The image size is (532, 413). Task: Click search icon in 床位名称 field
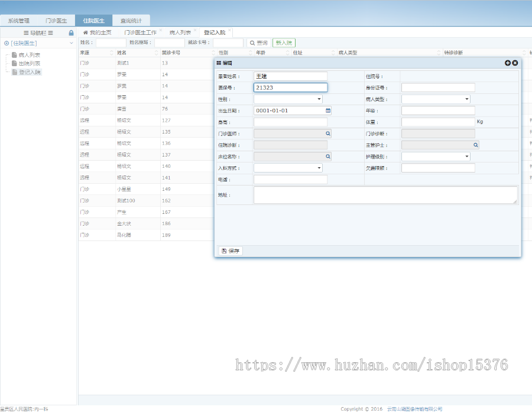click(328, 157)
